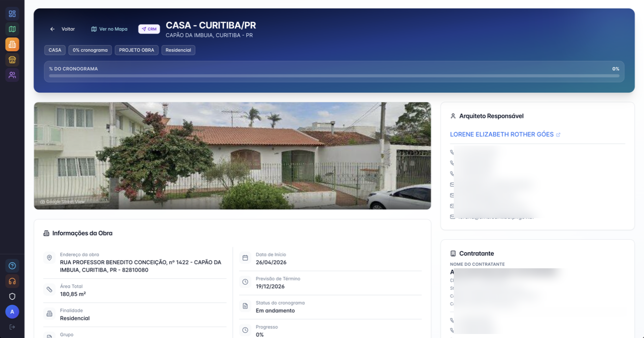The height and width of the screenshot is (338, 644).
Task: Click the CRM button
Action: click(149, 29)
